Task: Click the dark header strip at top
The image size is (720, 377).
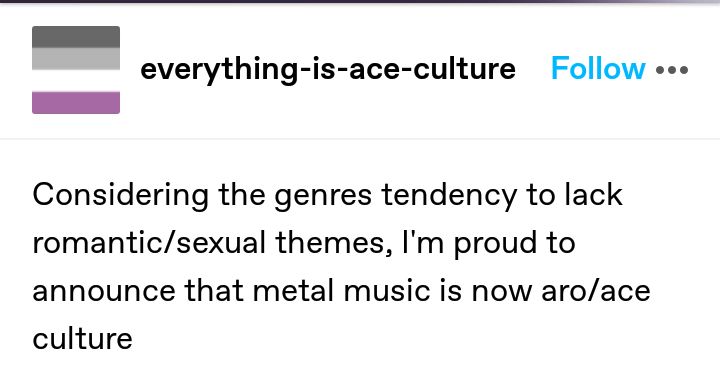Action: point(360,1)
